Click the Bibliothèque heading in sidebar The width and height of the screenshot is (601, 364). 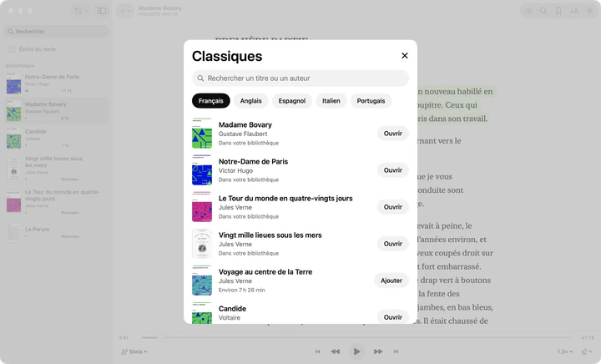coord(20,65)
